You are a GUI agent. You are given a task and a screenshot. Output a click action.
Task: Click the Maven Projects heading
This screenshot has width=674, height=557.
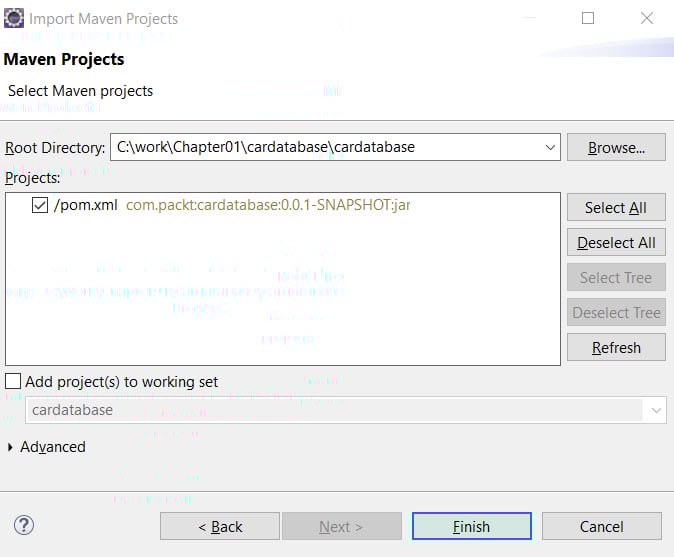(x=64, y=59)
